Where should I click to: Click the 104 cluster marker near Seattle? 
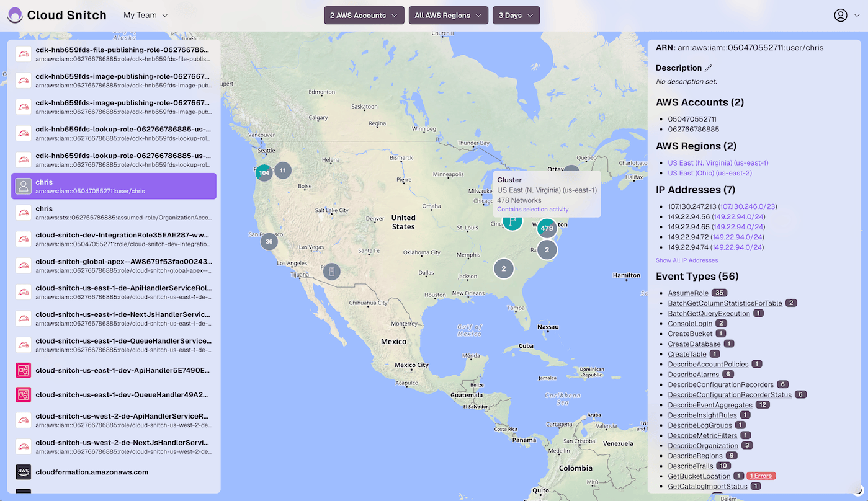click(x=264, y=173)
